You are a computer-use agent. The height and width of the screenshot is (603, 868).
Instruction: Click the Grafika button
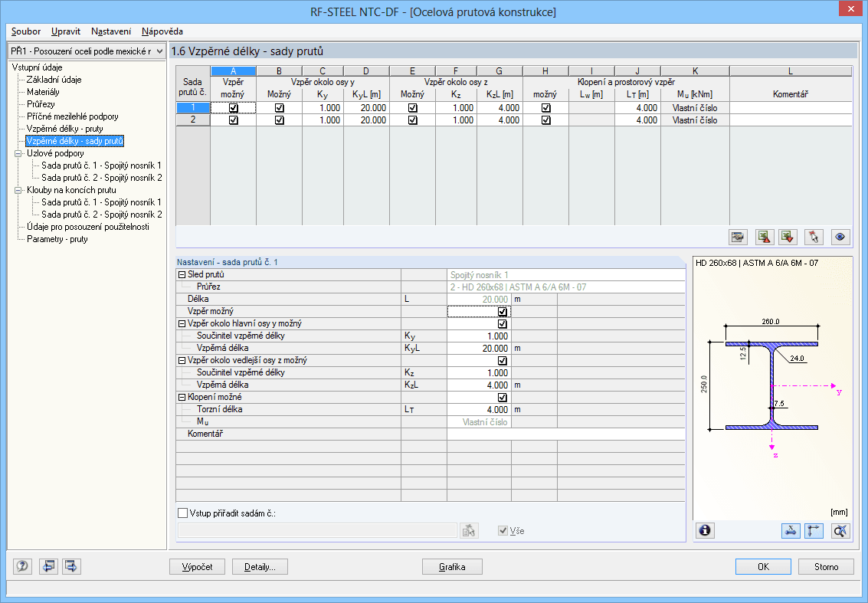(x=452, y=566)
